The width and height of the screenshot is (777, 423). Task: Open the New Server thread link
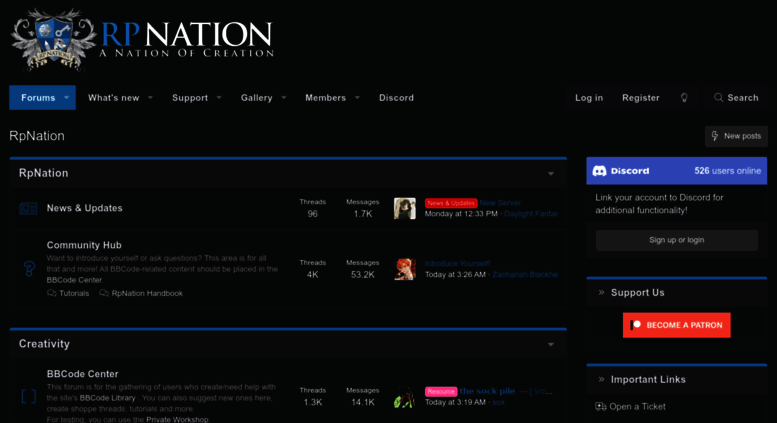click(x=500, y=203)
